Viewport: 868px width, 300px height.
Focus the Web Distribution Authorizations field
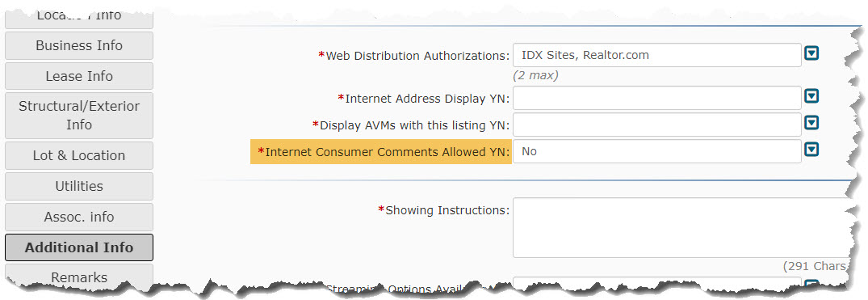(657, 55)
